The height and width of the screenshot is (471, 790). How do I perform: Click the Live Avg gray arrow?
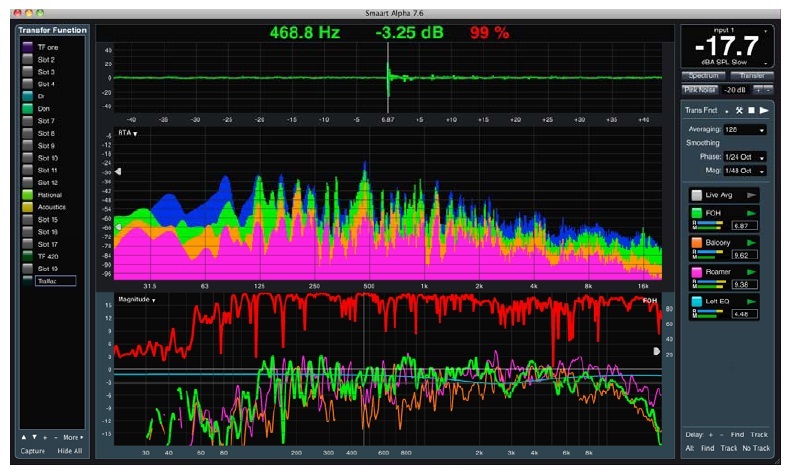point(752,195)
